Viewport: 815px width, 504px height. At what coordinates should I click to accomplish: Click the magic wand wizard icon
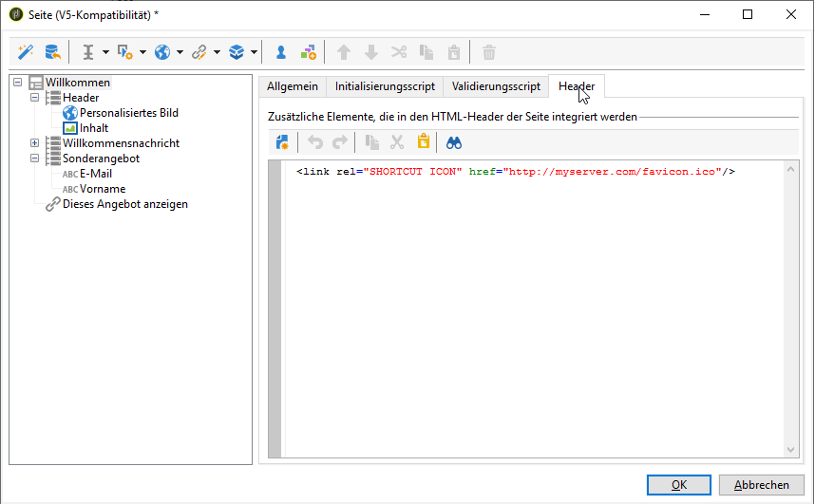click(x=26, y=52)
